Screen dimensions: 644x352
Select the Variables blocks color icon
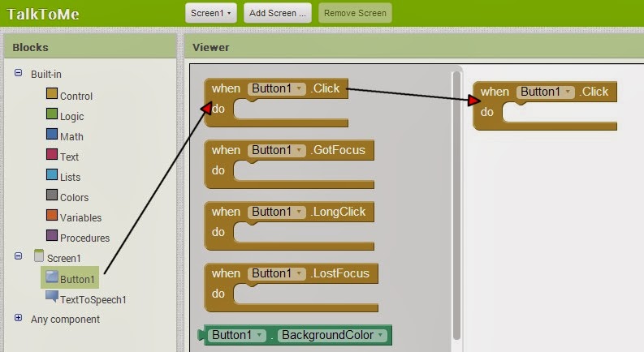(x=52, y=215)
